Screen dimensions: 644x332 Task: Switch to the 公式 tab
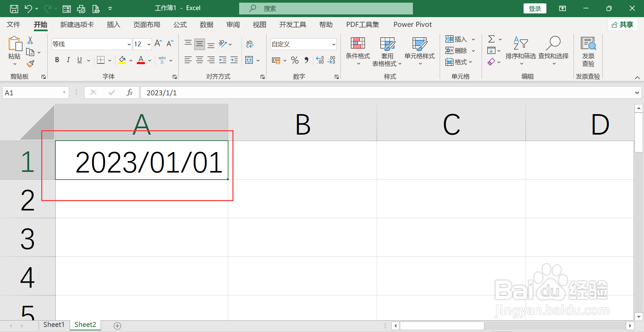[180, 25]
